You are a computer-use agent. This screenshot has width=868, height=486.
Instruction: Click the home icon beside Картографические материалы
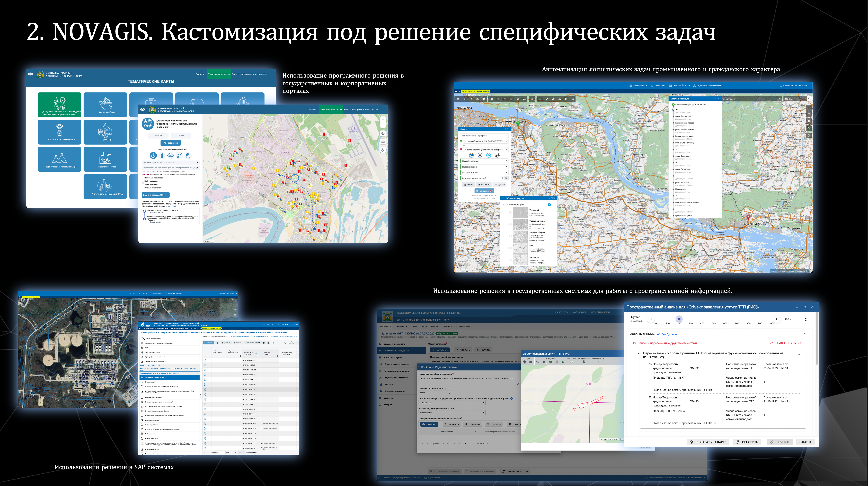click(x=456, y=91)
